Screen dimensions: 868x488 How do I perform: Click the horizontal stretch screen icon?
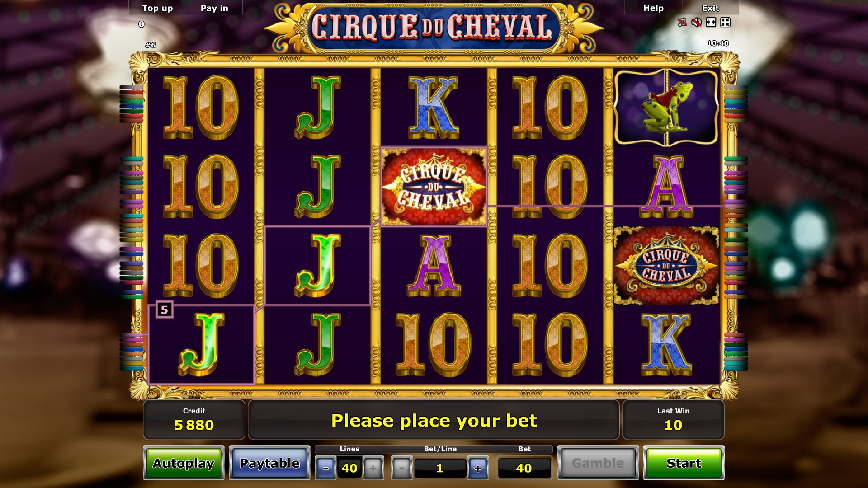coord(711,22)
